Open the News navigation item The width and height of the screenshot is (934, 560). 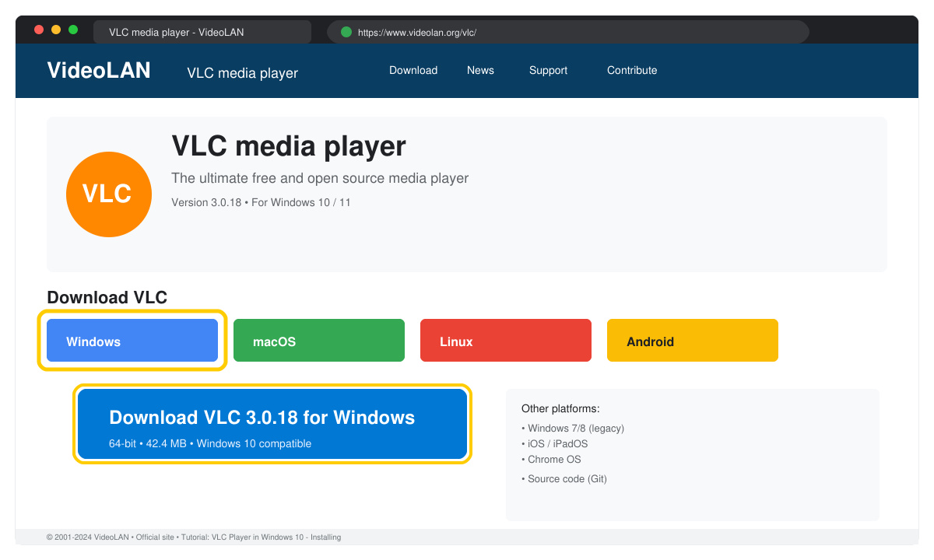coord(480,70)
